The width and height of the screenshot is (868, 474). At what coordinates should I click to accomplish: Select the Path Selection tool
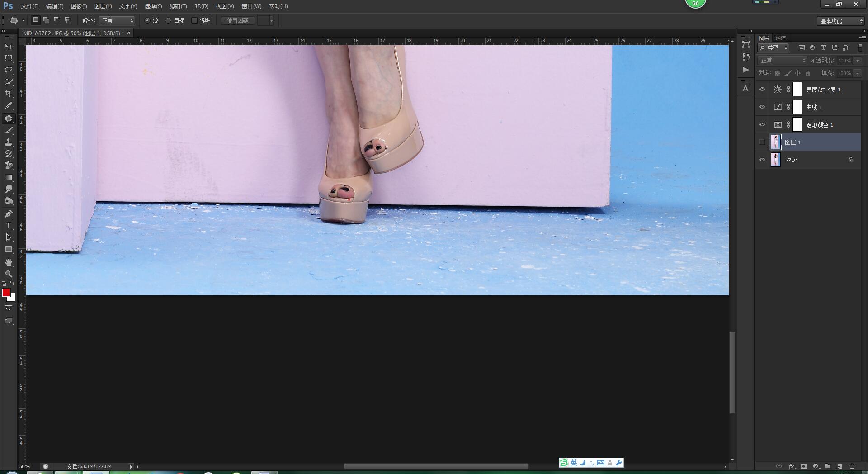click(x=9, y=237)
